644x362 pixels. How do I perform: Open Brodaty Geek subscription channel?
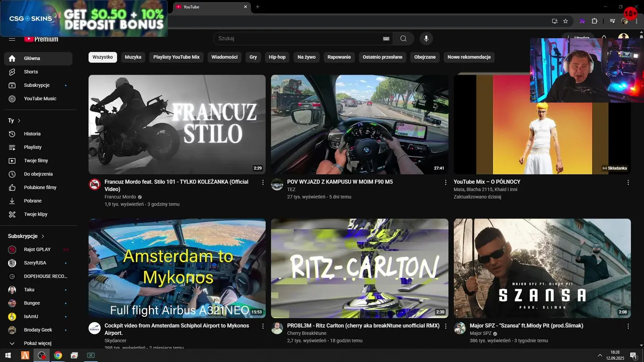pos(38,330)
